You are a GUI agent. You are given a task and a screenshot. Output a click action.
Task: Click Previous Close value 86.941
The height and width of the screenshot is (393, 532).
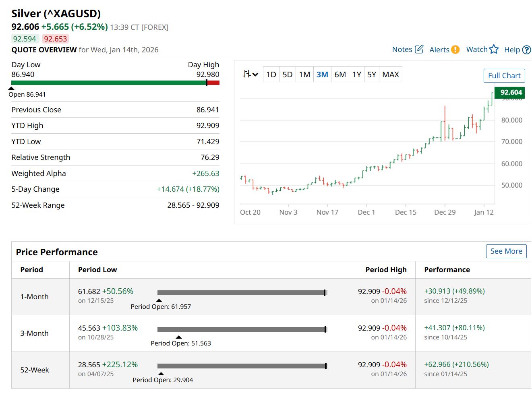[x=208, y=110]
